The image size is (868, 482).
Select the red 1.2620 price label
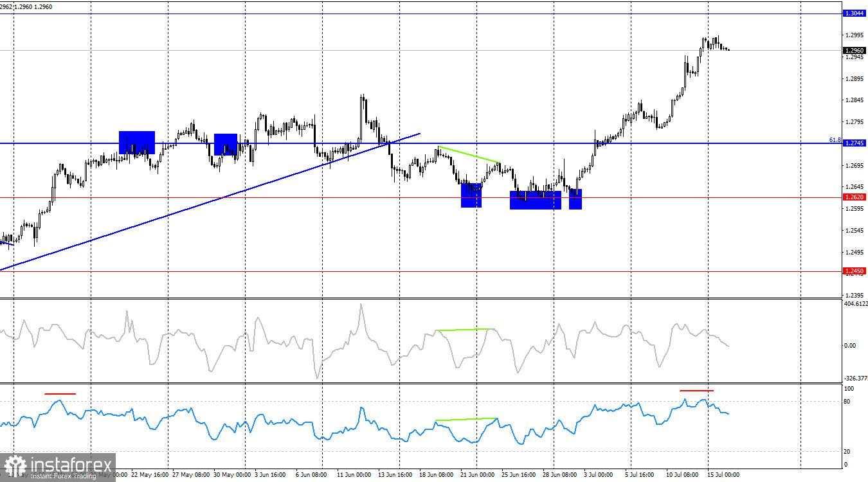[854, 197]
